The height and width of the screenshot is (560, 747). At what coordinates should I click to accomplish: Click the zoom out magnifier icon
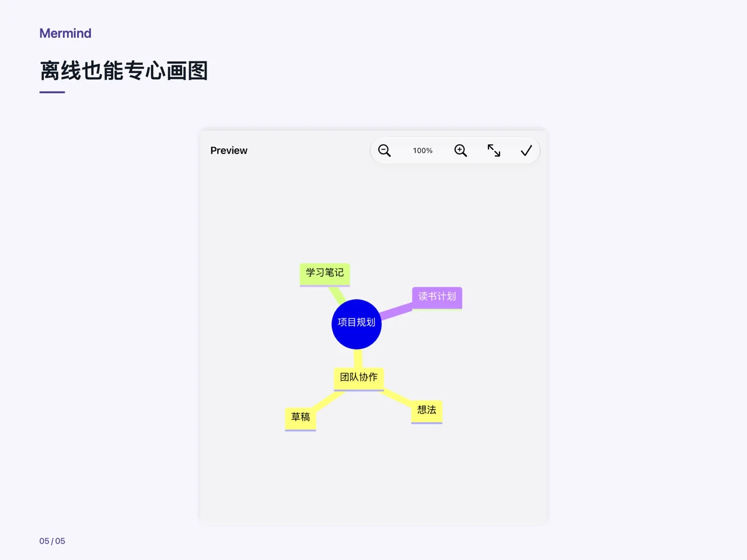pyautogui.click(x=385, y=150)
